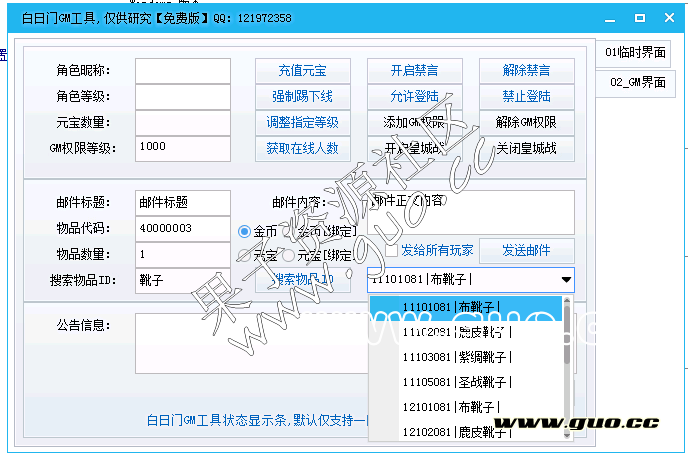Focus the 元宝数量 input field
The height and width of the screenshot is (454, 688).
[183, 123]
